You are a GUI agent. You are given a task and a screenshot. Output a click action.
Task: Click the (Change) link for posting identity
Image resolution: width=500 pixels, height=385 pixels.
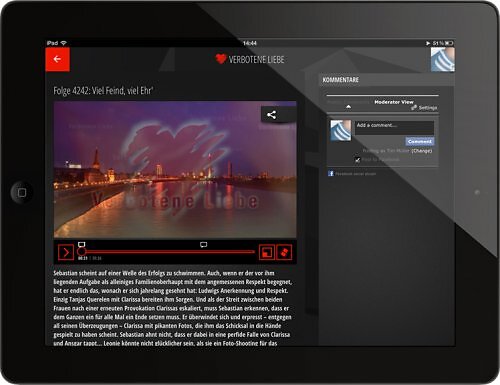click(x=422, y=151)
